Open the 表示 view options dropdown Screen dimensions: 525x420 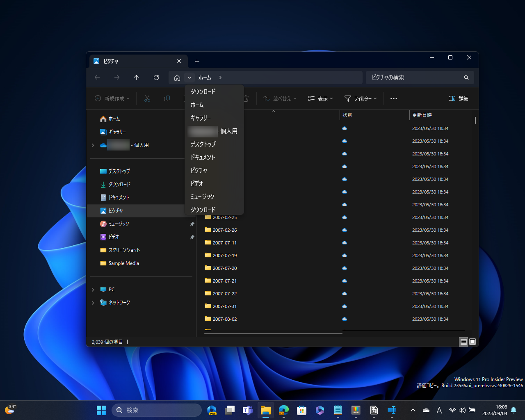coord(320,98)
